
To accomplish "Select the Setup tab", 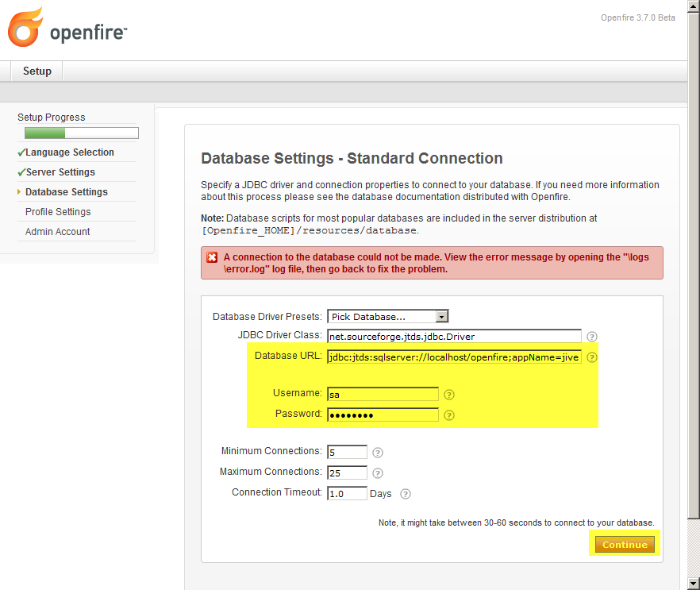I will 37,71.
